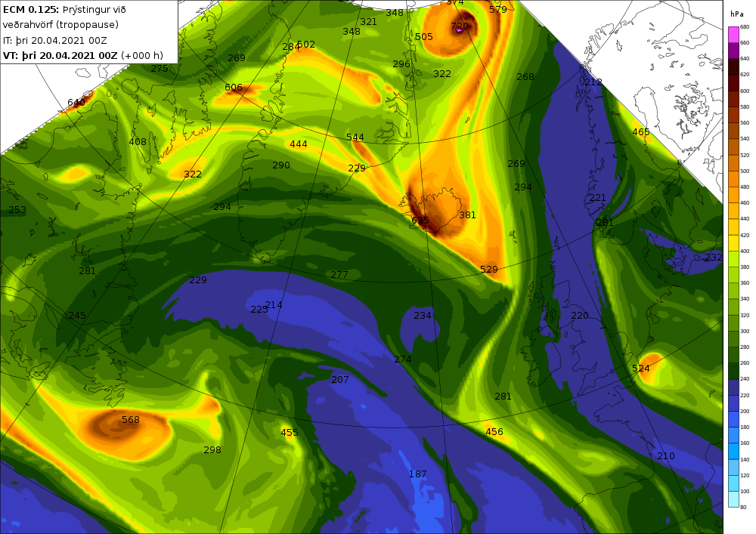Pick the pale cyan 80–100 legend swatch
Viewport: 756px width, 534px height.
click(x=733, y=499)
